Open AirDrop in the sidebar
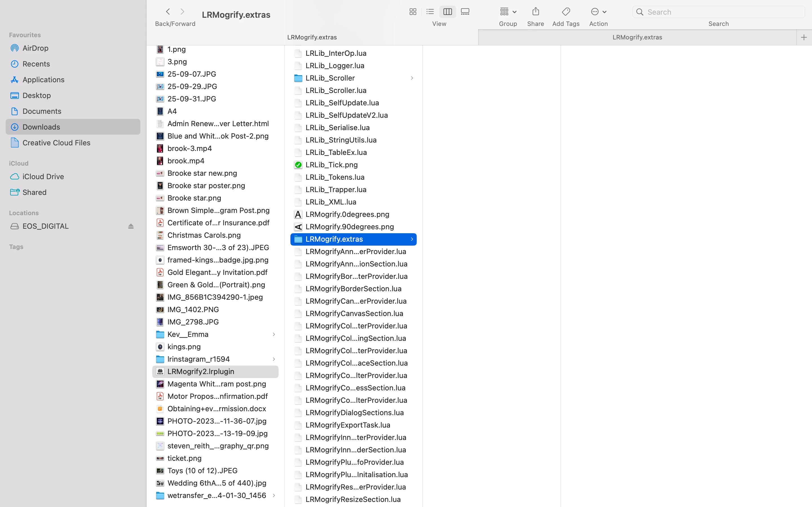812x507 pixels. [35, 48]
